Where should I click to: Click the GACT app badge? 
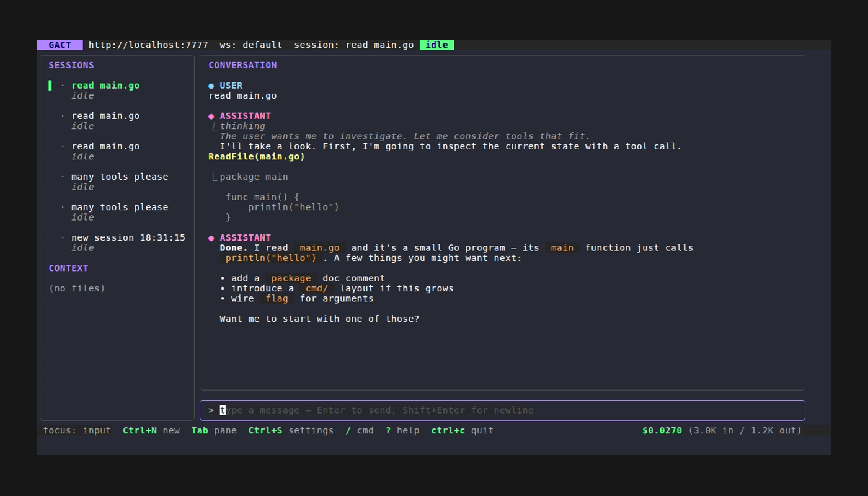click(60, 45)
